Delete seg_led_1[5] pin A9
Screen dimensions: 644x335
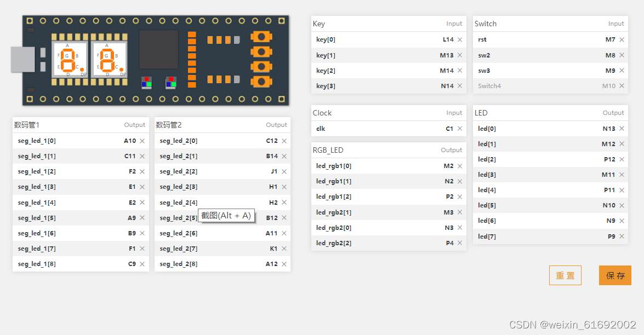[142, 218]
